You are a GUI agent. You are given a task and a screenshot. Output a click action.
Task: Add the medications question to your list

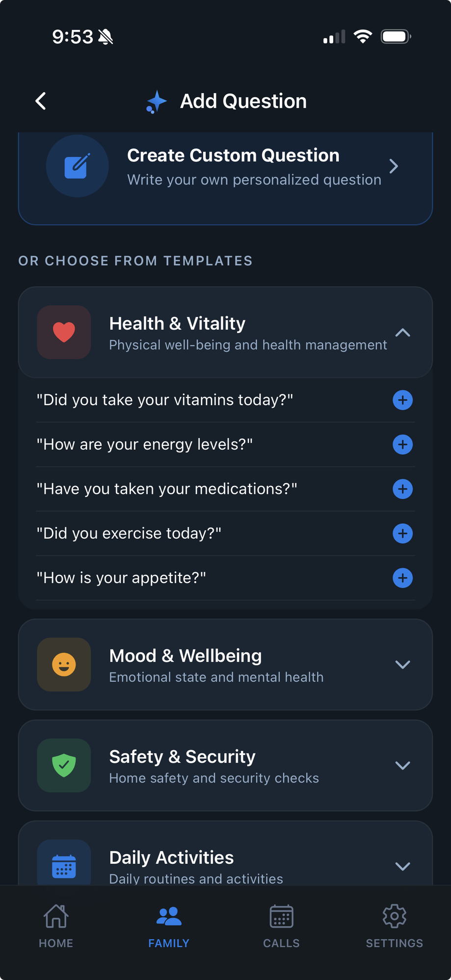tap(402, 489)
